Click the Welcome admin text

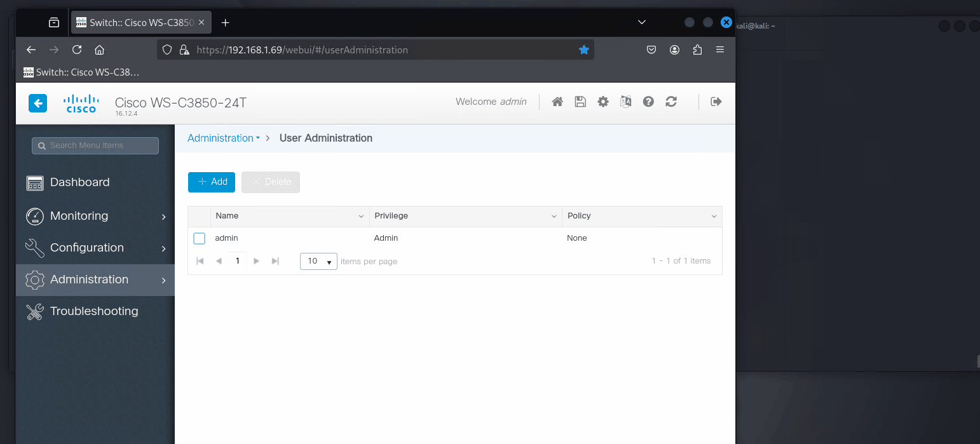[491, 102]
